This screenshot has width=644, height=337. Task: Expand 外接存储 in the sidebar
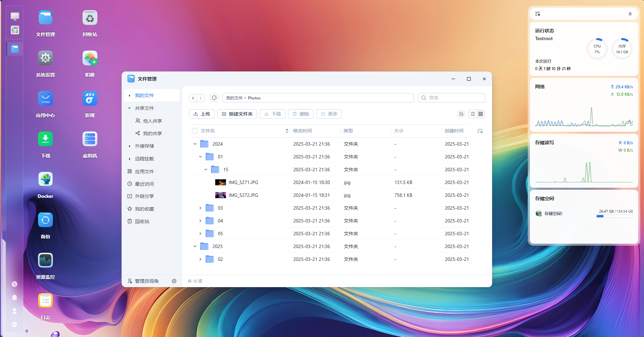coord(129,146)
